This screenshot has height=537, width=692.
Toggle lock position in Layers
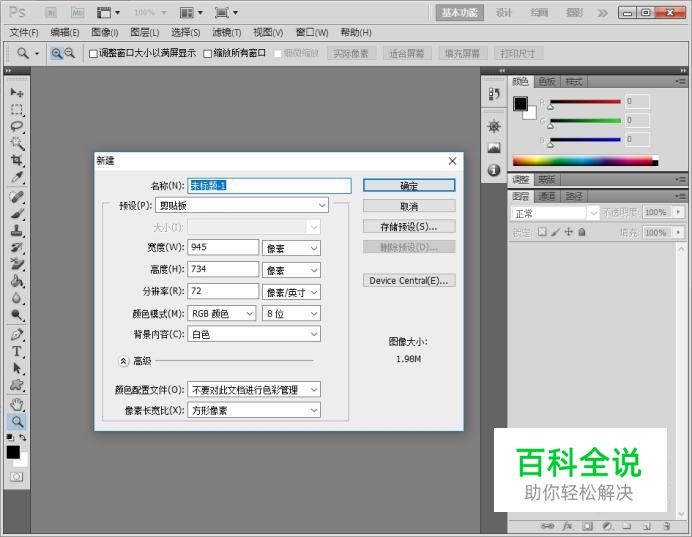(568, 232)
